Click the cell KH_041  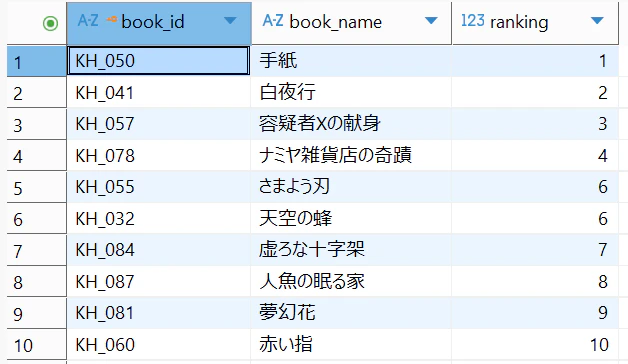click(159, 93)
